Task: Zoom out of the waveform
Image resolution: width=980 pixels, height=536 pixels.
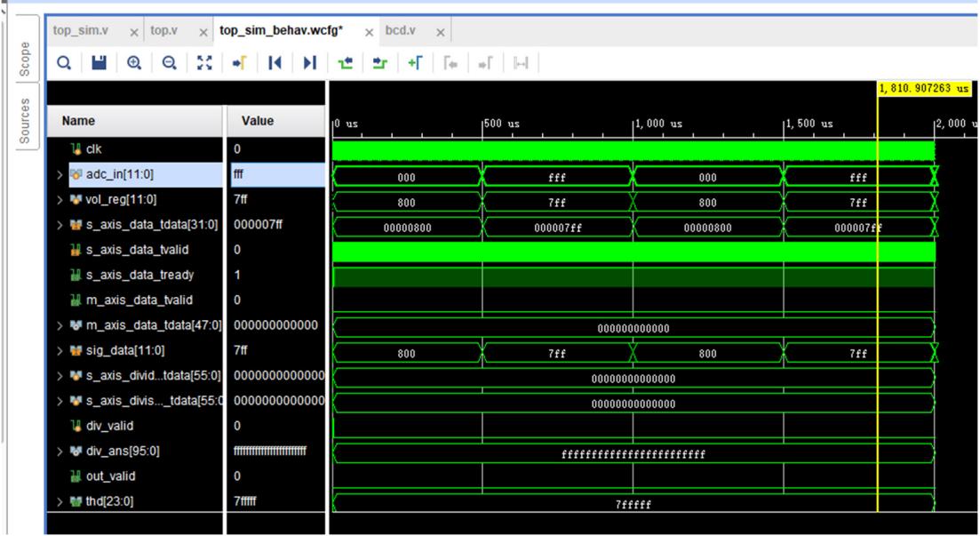Action: (169, 63)
